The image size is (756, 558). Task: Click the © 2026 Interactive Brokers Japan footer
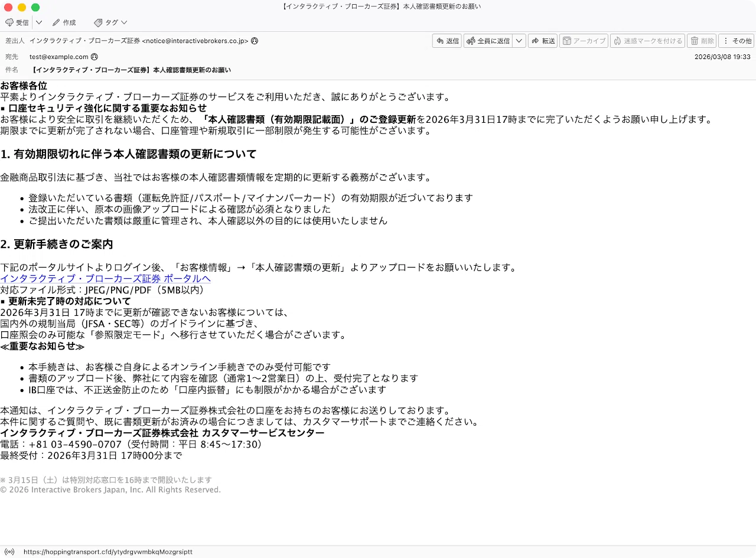(x=110, y=490)
